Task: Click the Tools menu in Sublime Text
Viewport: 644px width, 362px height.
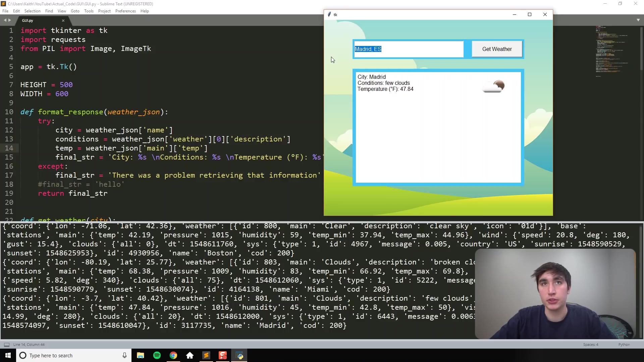Action: (89, 11)
